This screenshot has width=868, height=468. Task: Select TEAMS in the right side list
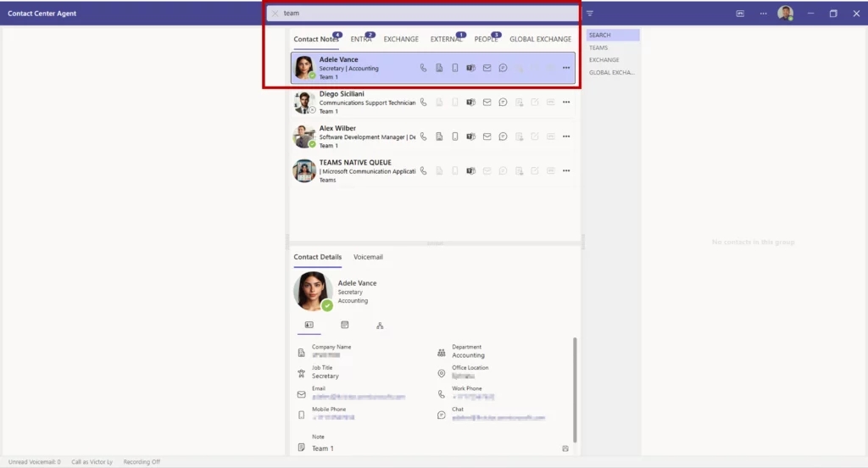pos(598,47)
